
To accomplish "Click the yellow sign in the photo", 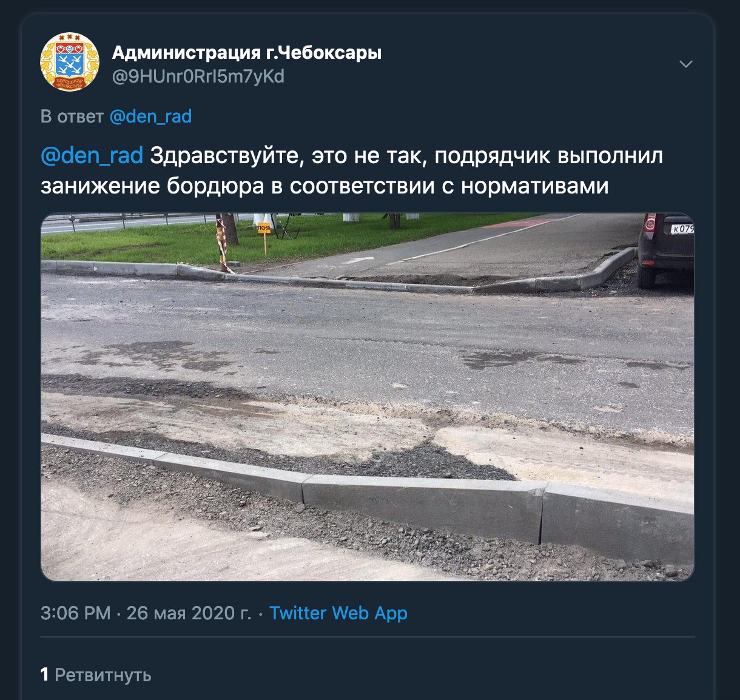I will [264, 229].
